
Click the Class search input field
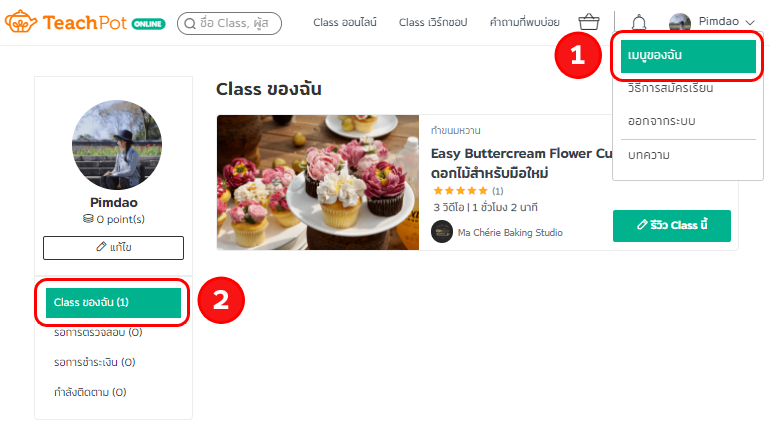[229, 24]
